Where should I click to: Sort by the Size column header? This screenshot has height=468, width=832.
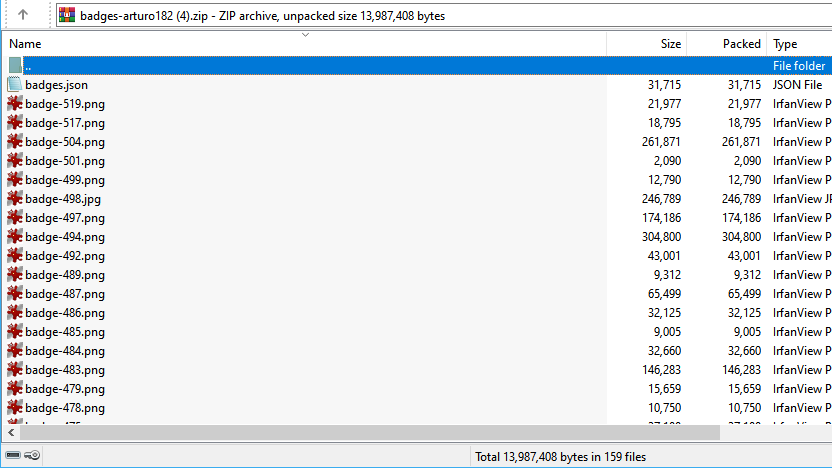pyautogui.click(x=670, y=44)
